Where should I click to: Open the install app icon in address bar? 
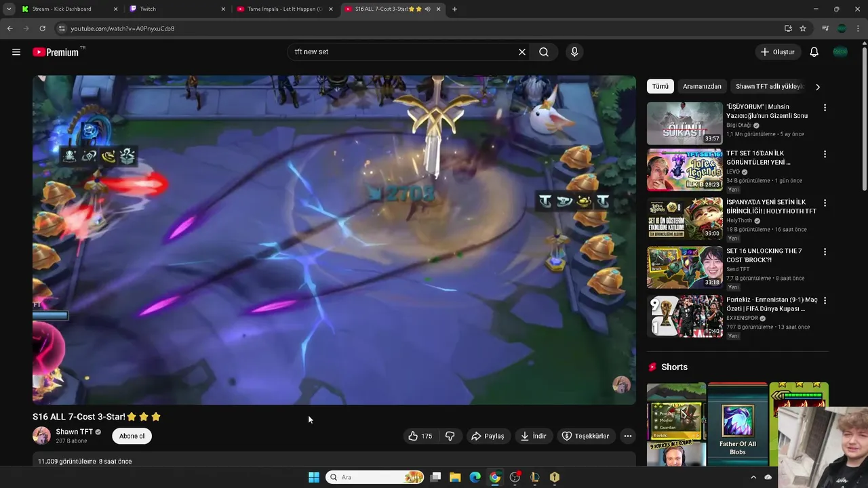pyautogui.click(x=788, y=28)
